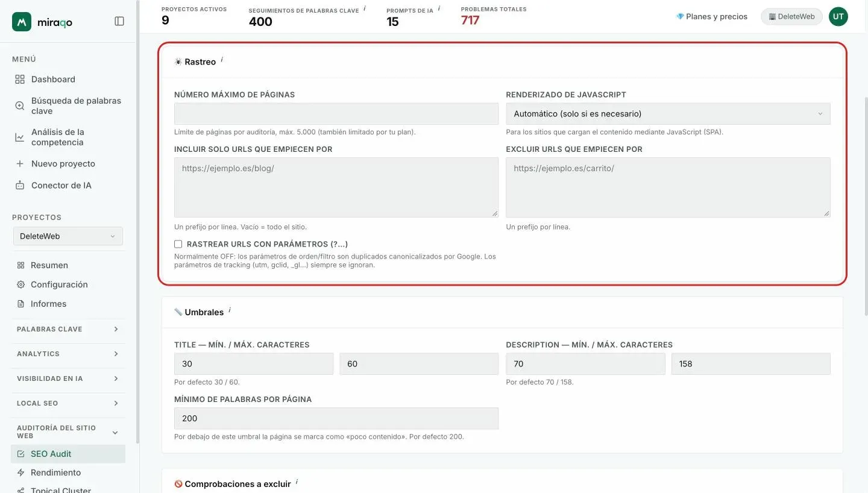Click the Configuración gear icon
The width and height of the screenshot is (868, 493).
click(x=20, y=284)
